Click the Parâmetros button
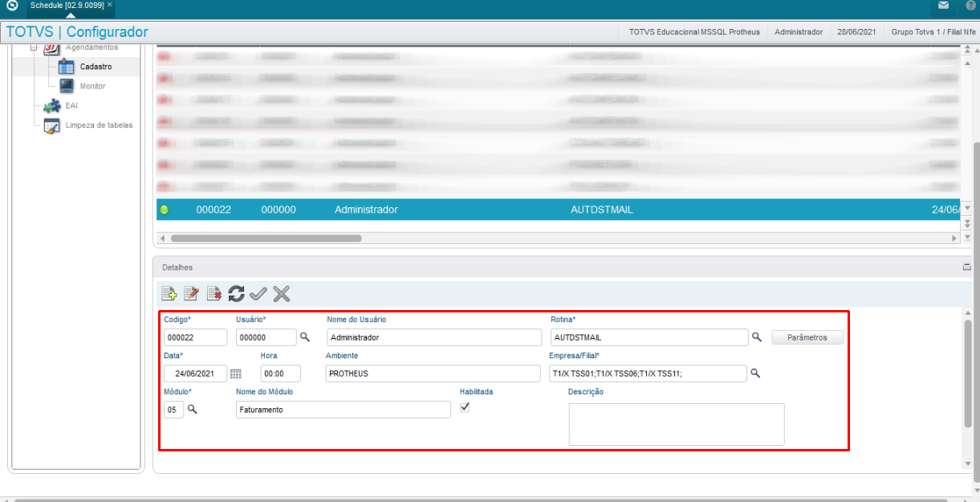 807,337
